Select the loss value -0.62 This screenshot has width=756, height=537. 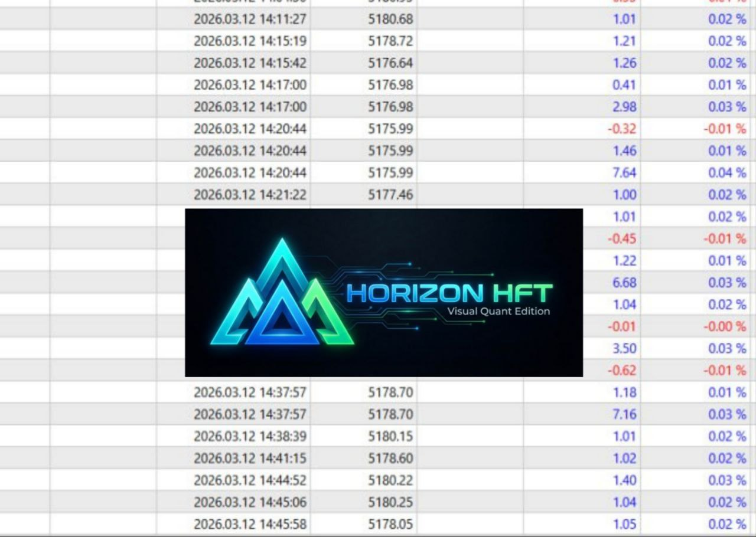pyautogui.click(x=622, y=370)
